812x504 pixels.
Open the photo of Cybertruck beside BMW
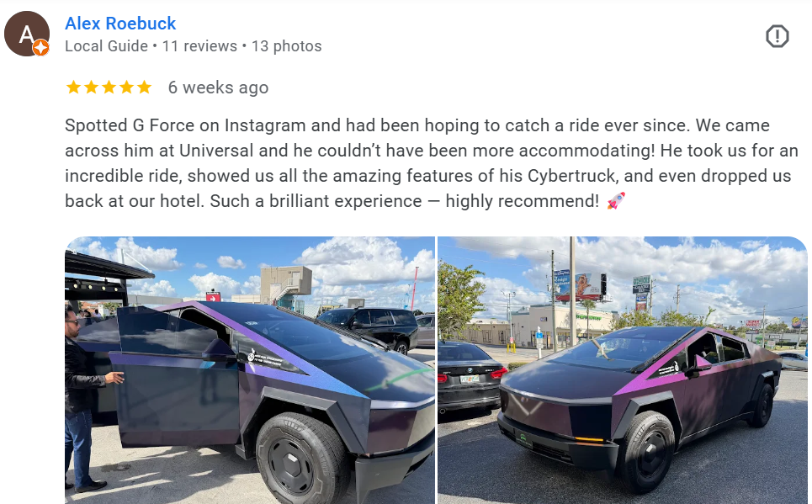623,370
